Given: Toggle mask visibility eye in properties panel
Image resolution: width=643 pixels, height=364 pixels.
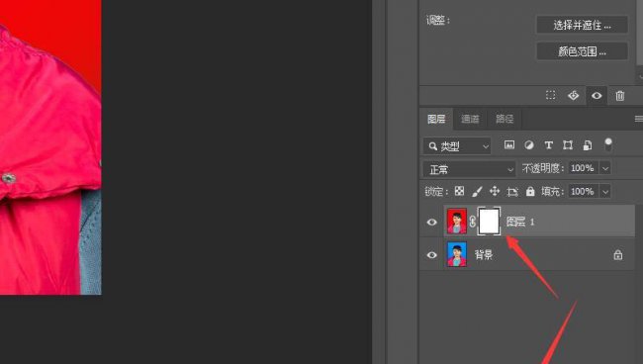Looking at the screenshot, I should pyautogui.click(x=597, y=96).
